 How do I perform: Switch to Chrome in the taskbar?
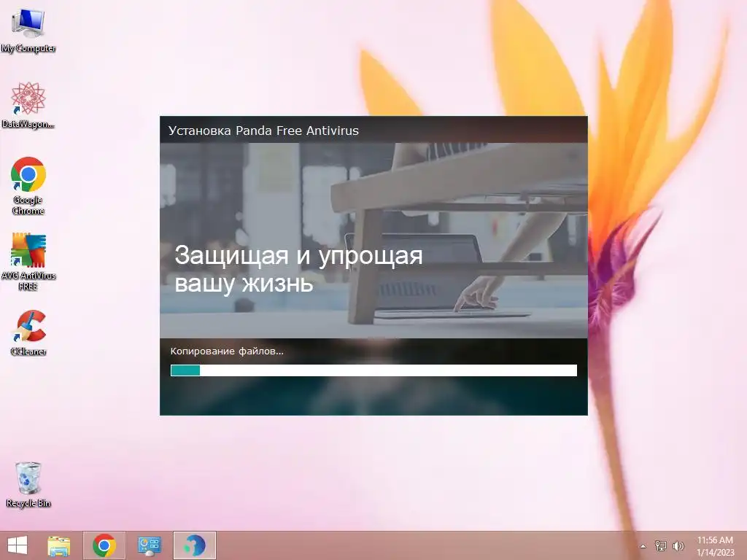point(104,545)
